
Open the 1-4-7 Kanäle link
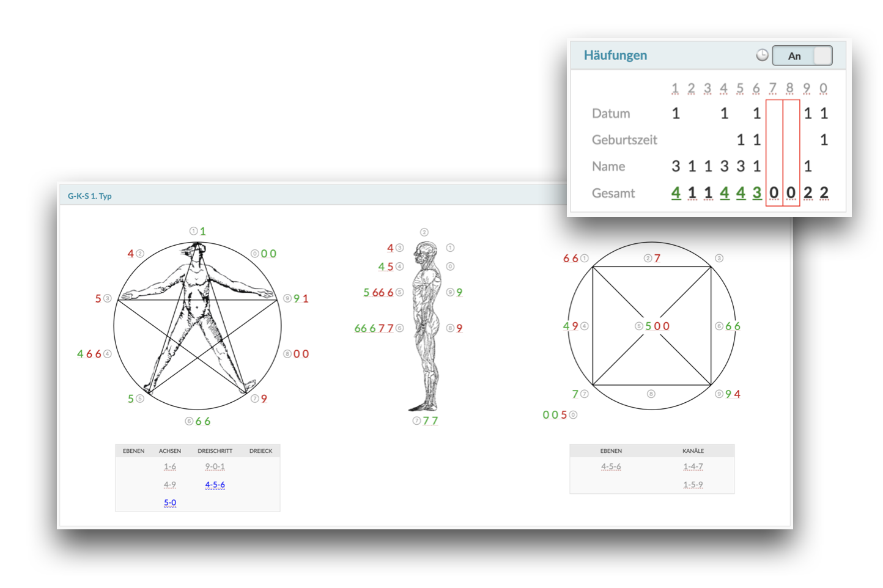point(693,467)
